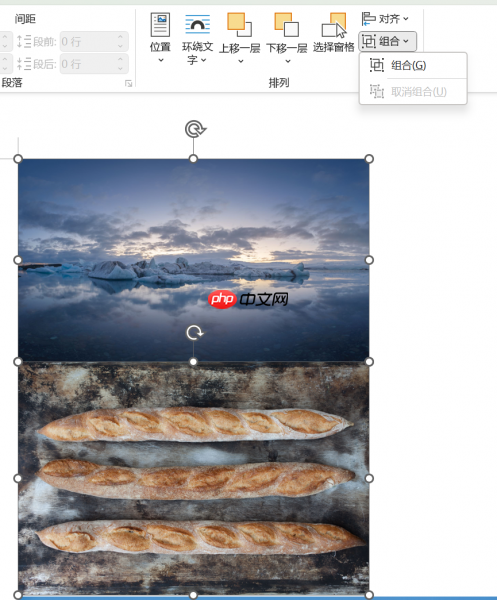Choose 取消组合(U) in the menu
Viewport: 497px width, 600px height.
click(413, 92)
